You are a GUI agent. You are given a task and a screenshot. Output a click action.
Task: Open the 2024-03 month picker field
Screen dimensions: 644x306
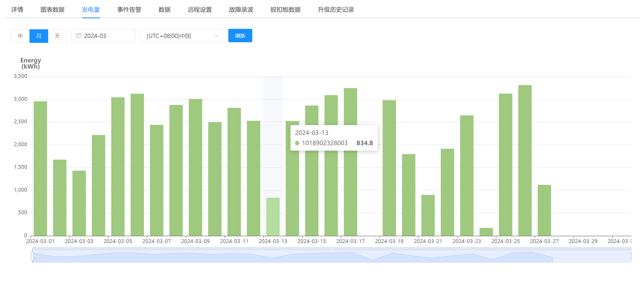(103, 36)
